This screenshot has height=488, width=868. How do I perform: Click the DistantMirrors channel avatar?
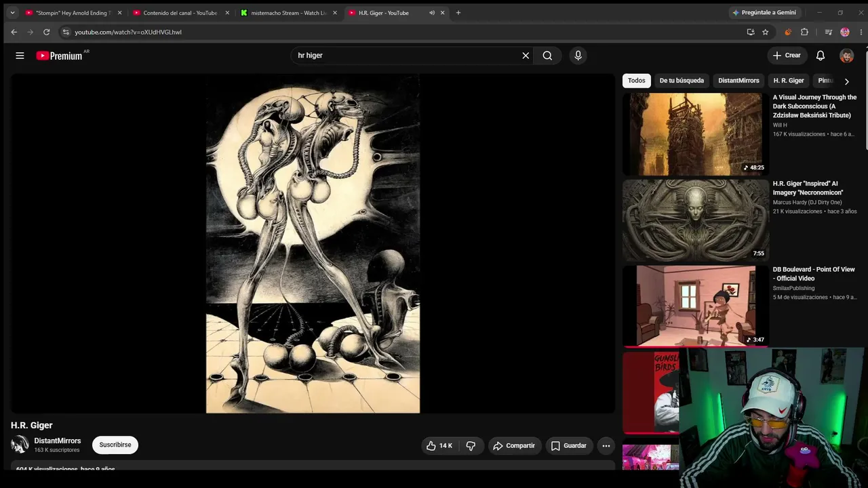coord(20,445)
